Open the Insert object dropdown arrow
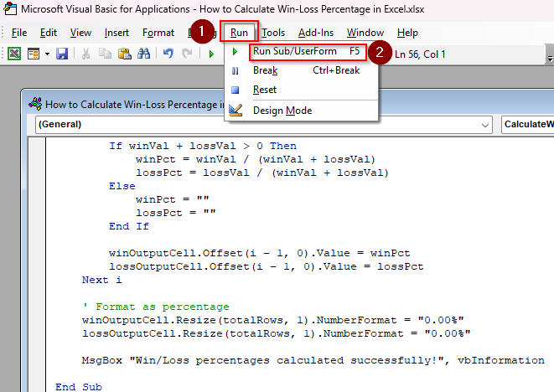The height and width of the screenshot is (392, 554). (x=47, y=54)
